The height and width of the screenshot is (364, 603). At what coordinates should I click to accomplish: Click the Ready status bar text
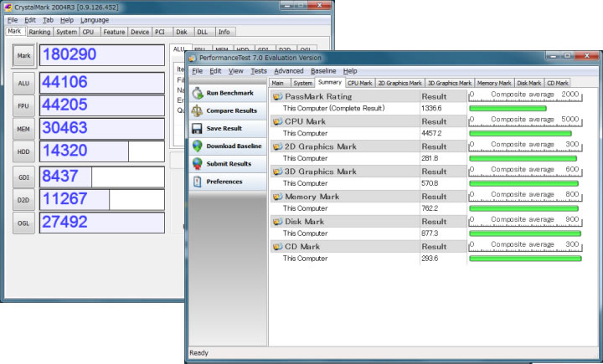(x=198, y=353)
